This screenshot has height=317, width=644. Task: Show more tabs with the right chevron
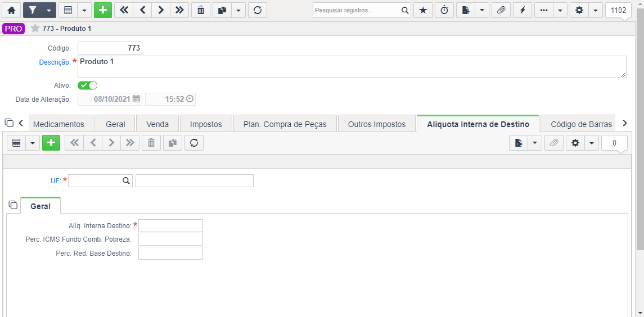tap(625, 123)
